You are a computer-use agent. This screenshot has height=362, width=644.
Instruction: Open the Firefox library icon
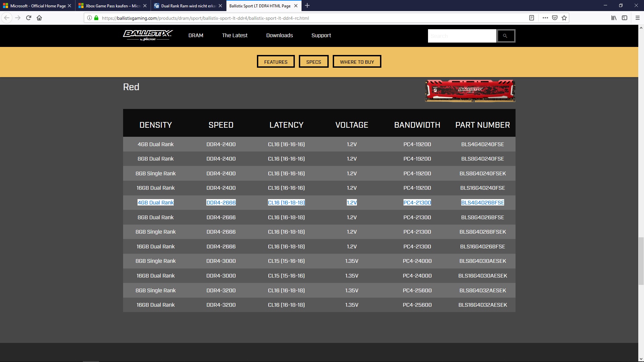(x=614, y=18)
